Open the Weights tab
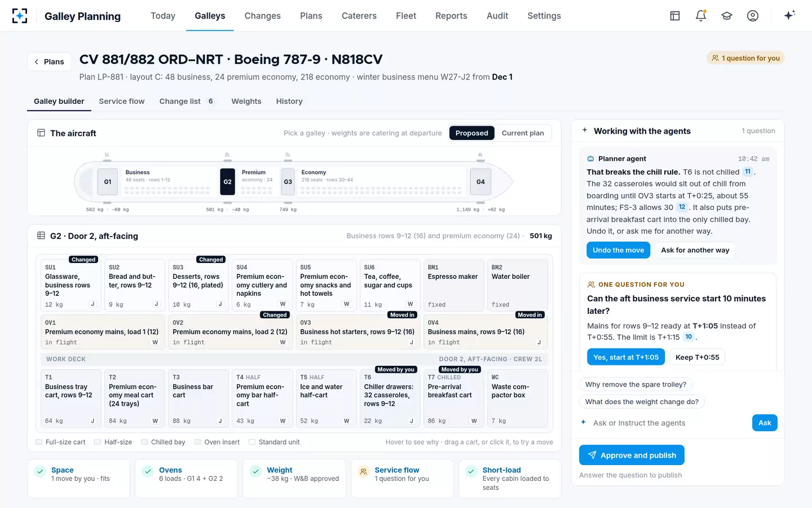Image resolution: width=812 pixels, height=508 pixels. coord(246,102)
